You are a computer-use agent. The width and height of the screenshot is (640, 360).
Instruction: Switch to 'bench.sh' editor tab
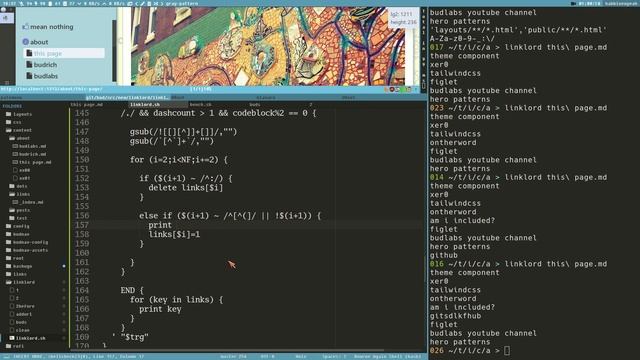[x=200, y=105]
